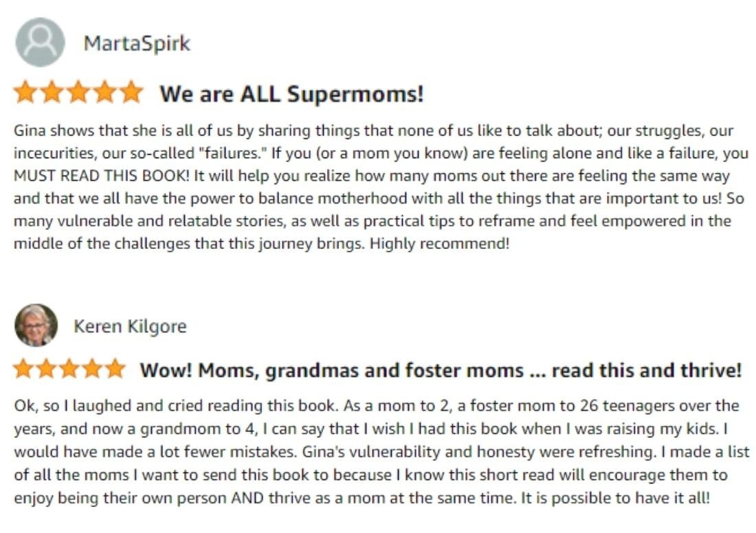The width and height of the screenshot is (756, 533).
Task: Click the fourth star in Keren Kilgore's rating
Action: coord(92,369)
